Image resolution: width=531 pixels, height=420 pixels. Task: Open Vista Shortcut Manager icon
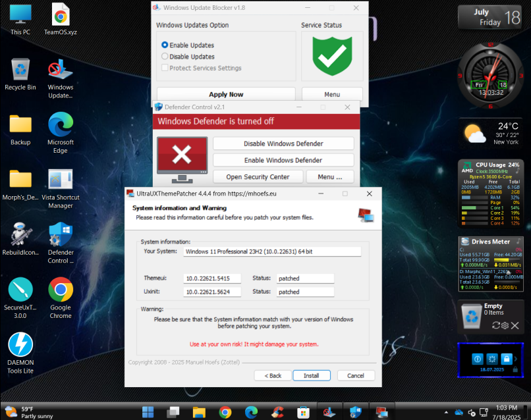click(x=61, y=188)
